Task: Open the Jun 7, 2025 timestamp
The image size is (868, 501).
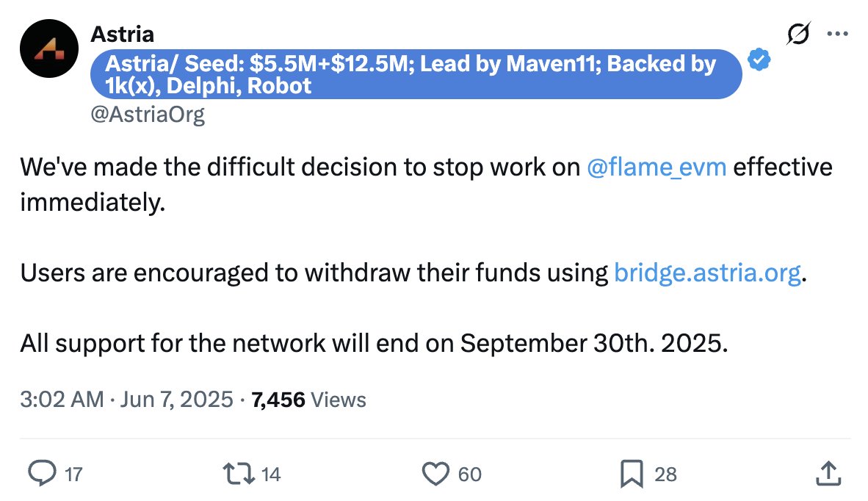Action: pos(176,400)
